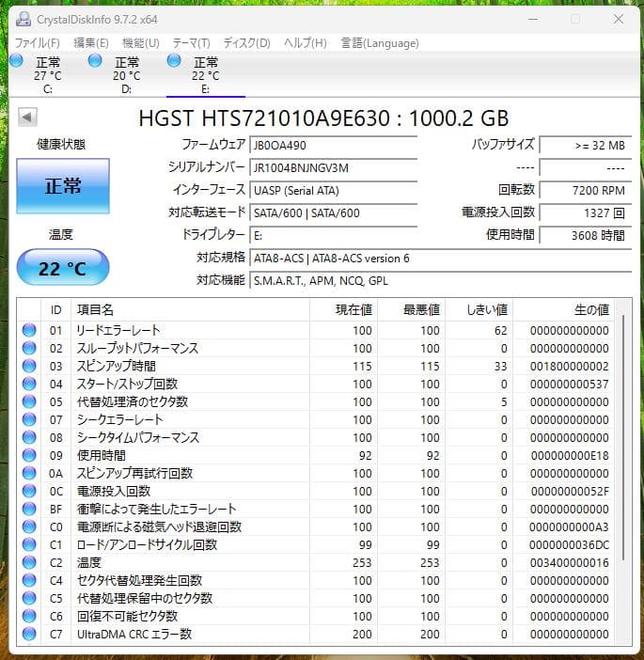Click status orb for ID C2 温度
This screenshot has width=644, height=660.
tap(29, 562)
